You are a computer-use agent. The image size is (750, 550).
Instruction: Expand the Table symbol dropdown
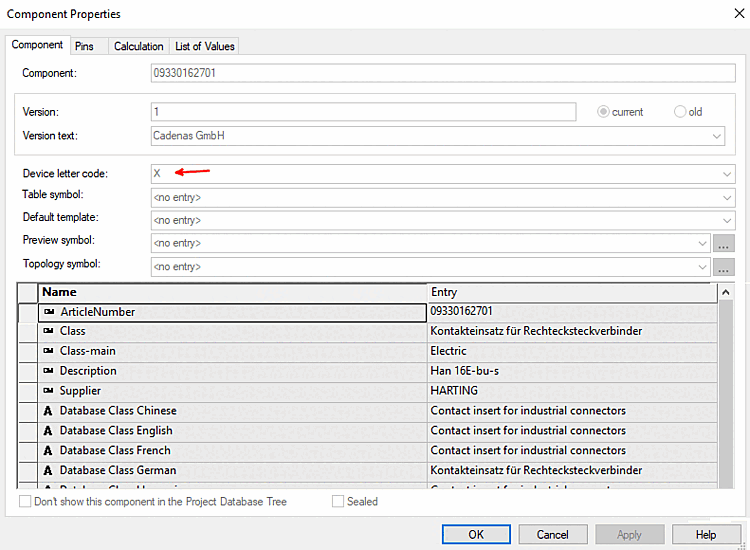pyautogui.click(x=727, y=196)
